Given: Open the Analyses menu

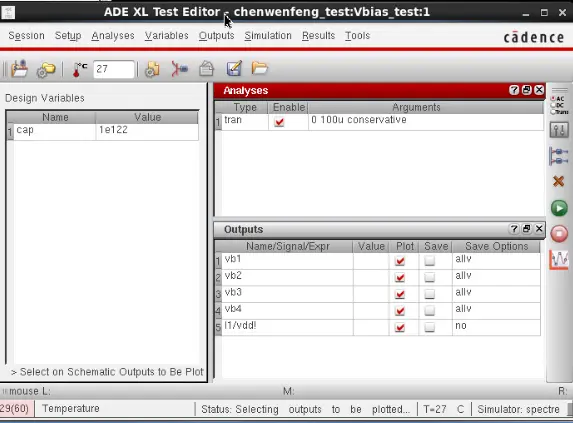Looking at the screenshot, I should [113, 36].
